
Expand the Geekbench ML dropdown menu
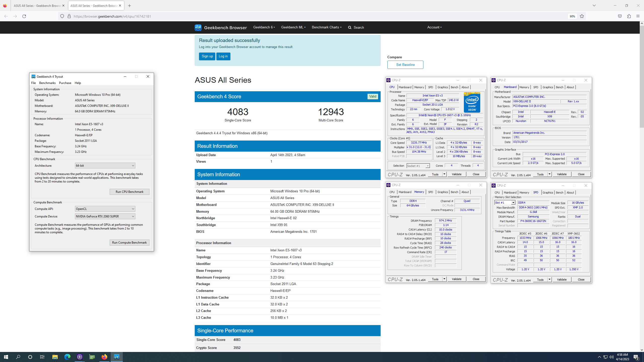pyautogui.click(x=293, y=27)
